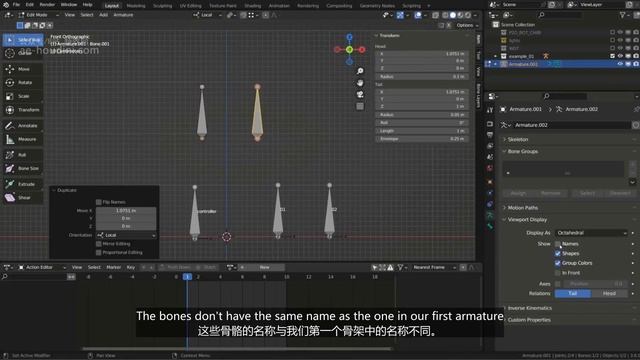Click the Options button in viewport header
Viewport: 640px width, 360px height.
pos(467,25)
